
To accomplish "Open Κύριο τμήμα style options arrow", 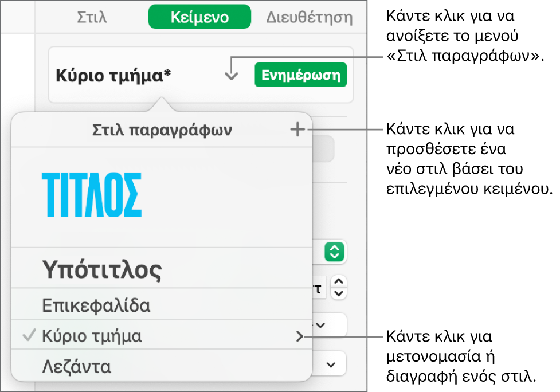I will pyautogui.click(x=299, y=336).
